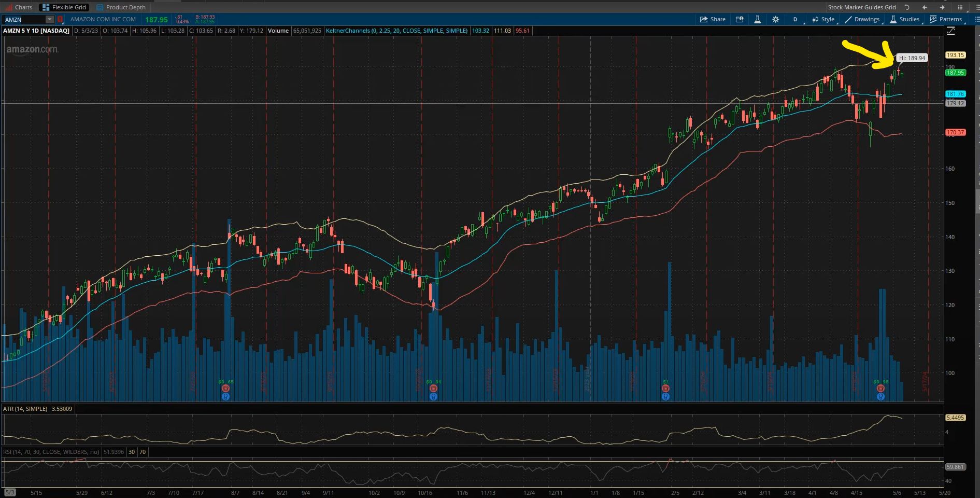
Task: Click the back arrow in grid toolbar
Action: (925, 7)
